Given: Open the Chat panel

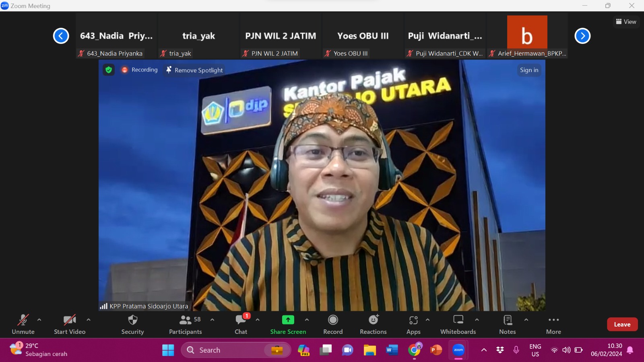Looking at the screenshot, I should click(x=241, y=320).
